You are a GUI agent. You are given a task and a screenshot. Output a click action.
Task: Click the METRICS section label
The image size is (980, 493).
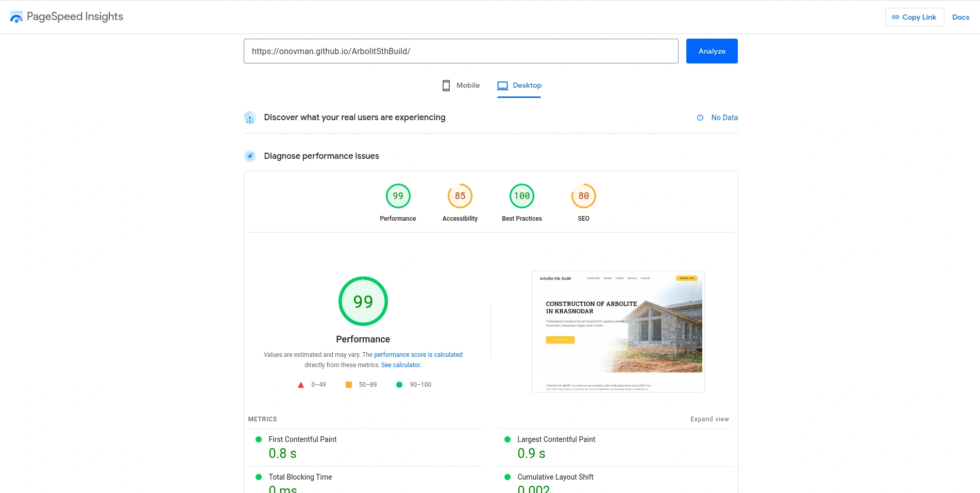tap(263, 419)
